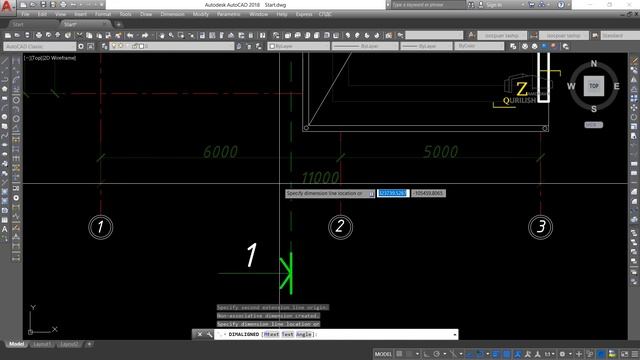640x360 pixels.
Task: Click the Cut scissors icon
Action: click(79, 36)
